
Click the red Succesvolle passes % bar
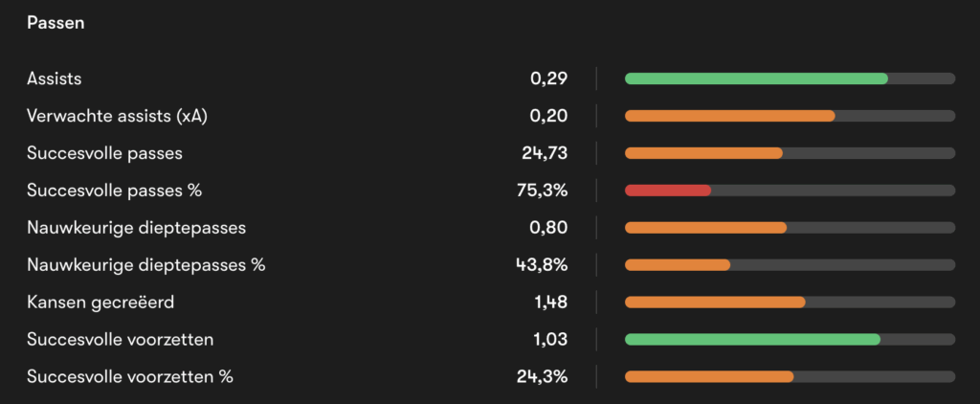point(668,191)
